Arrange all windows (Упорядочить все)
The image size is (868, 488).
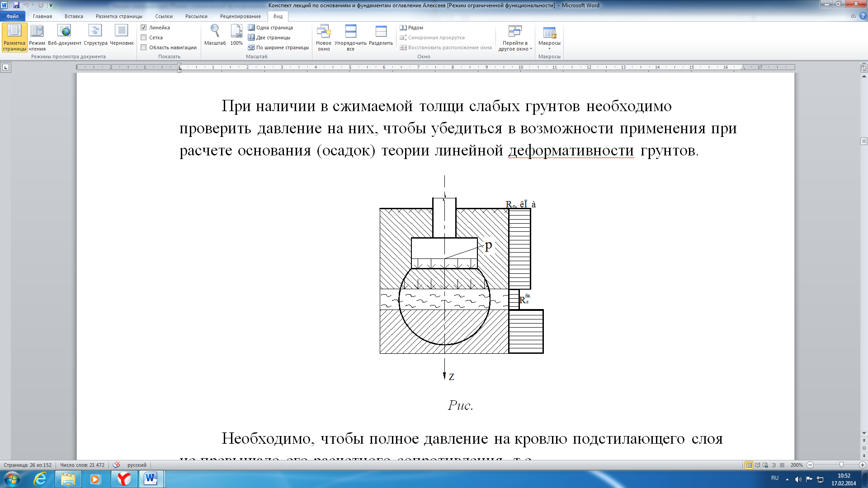[x=350, y=38]
